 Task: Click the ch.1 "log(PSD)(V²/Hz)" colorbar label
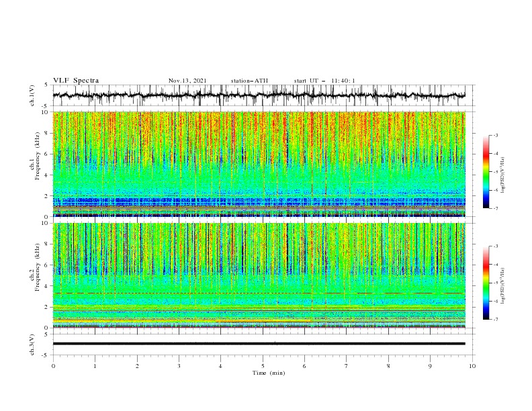tap(503, 175)
